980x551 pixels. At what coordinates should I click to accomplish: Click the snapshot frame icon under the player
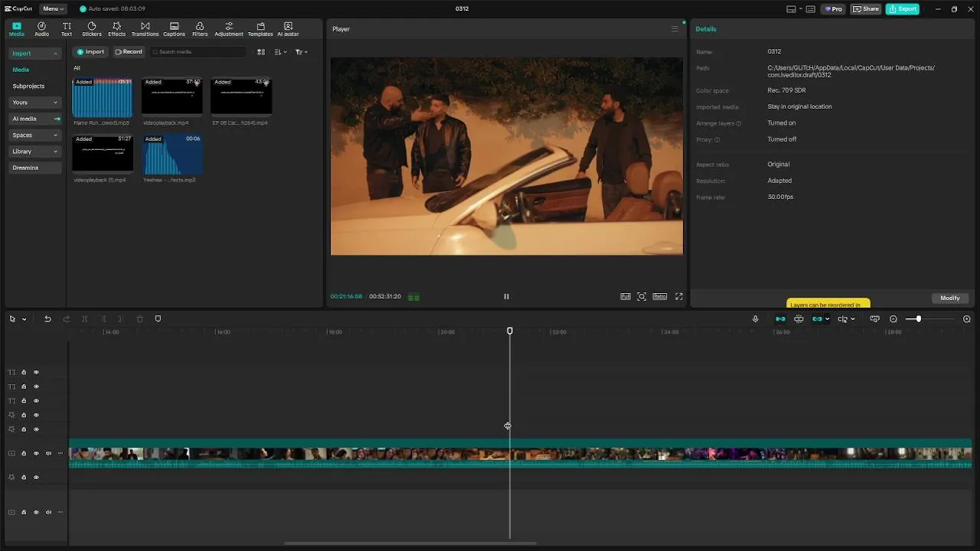coord(642,296)
